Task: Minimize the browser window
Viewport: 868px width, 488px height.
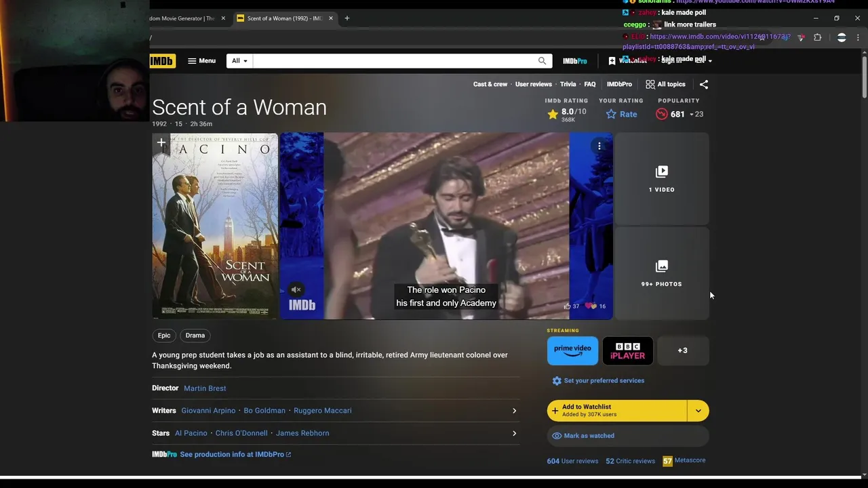Action: point(816,18)
